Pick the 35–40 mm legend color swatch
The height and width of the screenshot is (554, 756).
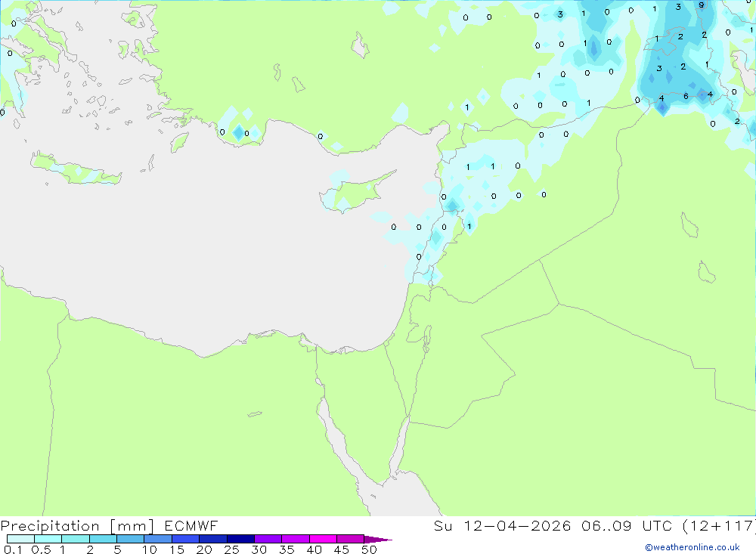296,539
